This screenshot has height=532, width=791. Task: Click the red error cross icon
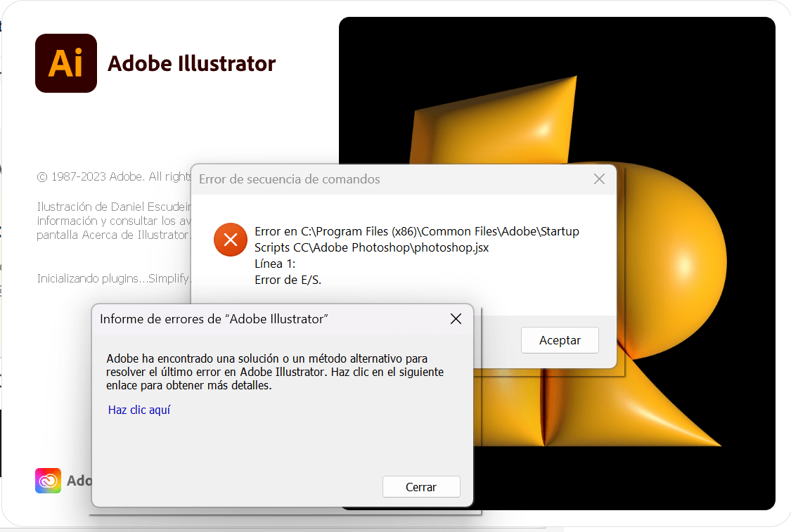click(230, 240)
